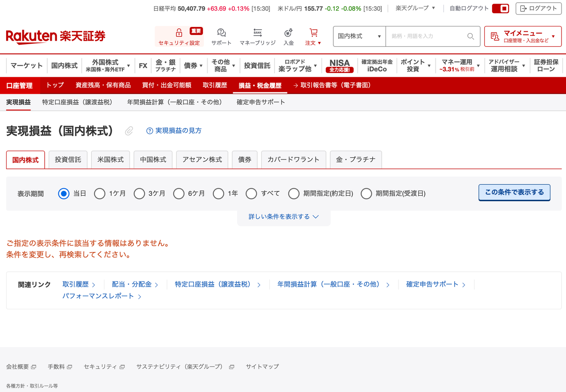566x392 pixels.
Task: Switch the 自動ログアウト toggle
Action: tap(500, 8)
